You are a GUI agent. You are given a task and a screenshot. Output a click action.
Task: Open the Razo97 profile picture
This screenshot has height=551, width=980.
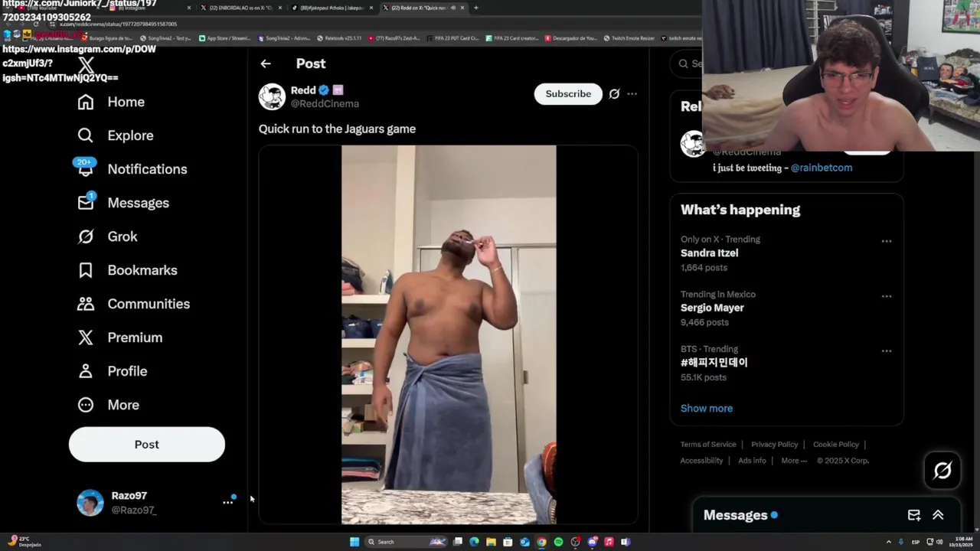click(x=90, y=503)
